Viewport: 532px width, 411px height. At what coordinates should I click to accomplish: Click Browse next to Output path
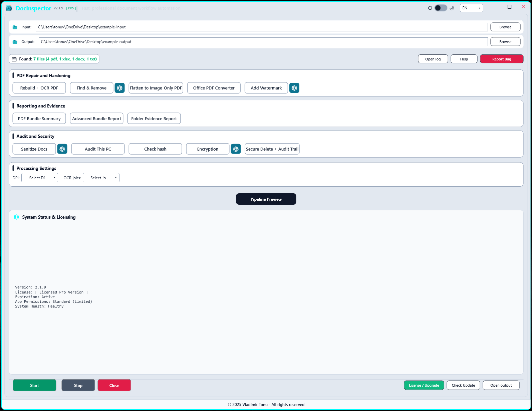[x=505, y=42]
